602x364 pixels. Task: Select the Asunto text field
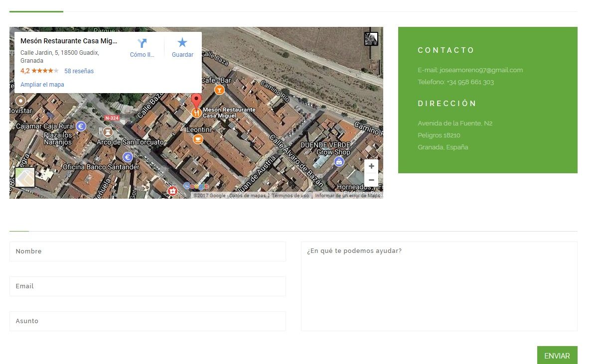click(x=148, y=321)
